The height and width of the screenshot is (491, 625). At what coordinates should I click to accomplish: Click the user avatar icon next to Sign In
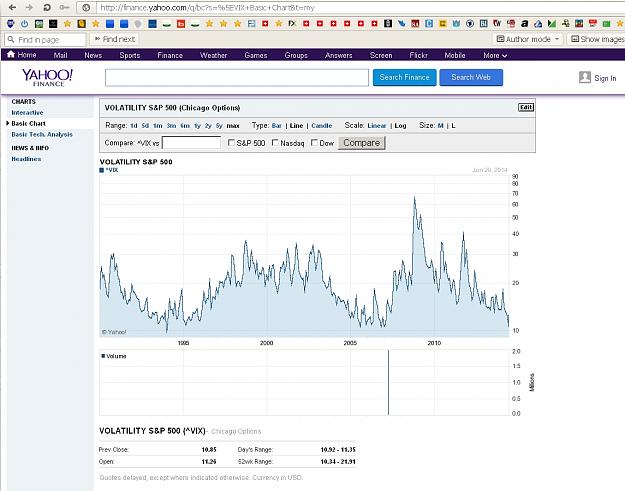click(x=585, y=77)
